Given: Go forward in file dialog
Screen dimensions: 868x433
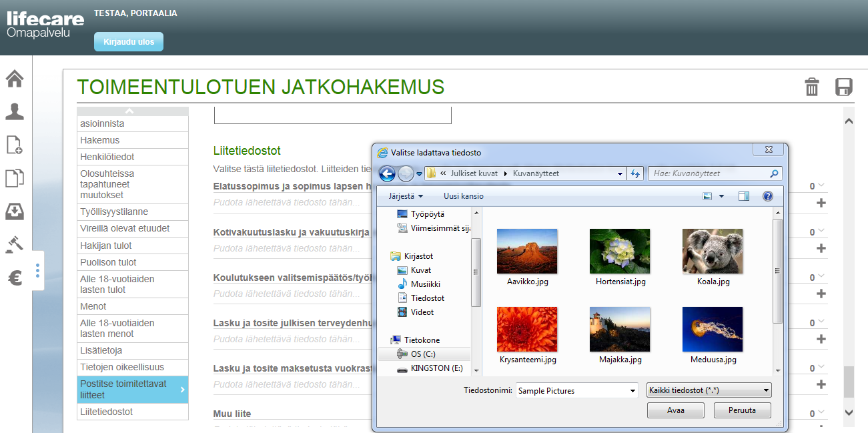Looking at the screenshot, I should point(406,173).
